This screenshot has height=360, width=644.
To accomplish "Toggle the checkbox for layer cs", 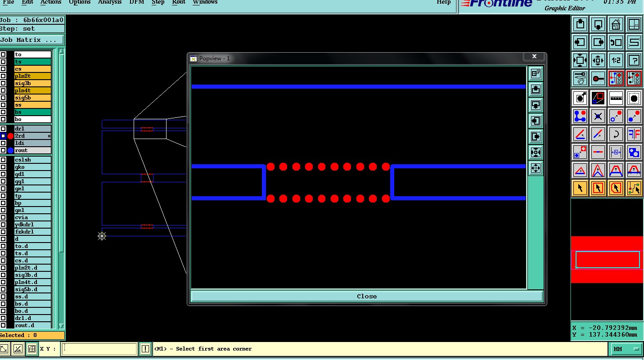I will tap(3, 69).
